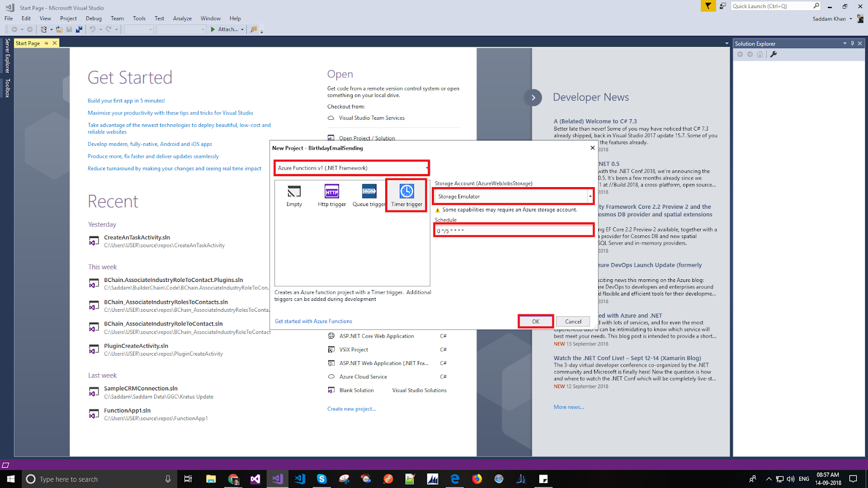Toggle the notification filter flag near Quick Launch
The height and width of the screenshot is (488, 868).
[x=708, y=6]
